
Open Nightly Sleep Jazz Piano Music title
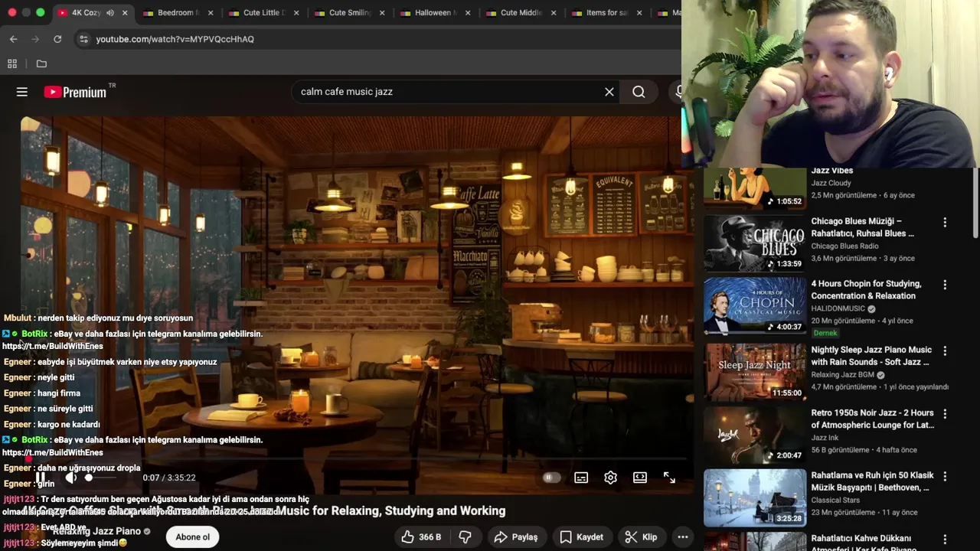click(x=871, y=356)
